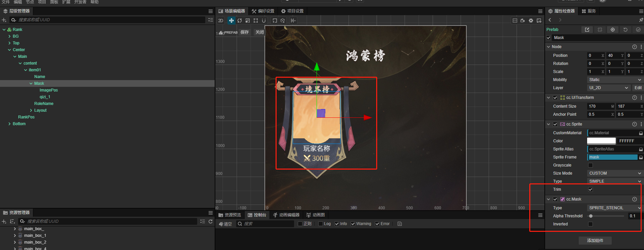Open help for the cc.Mask component
Image resolution: width=644 pixels, height=250 pixels.
635,199
